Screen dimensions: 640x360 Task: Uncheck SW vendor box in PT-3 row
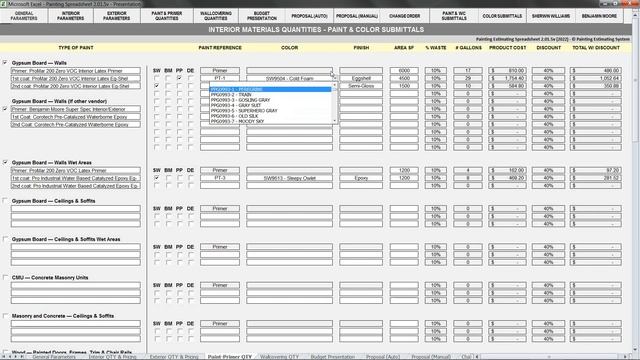[x=157, y=178]
